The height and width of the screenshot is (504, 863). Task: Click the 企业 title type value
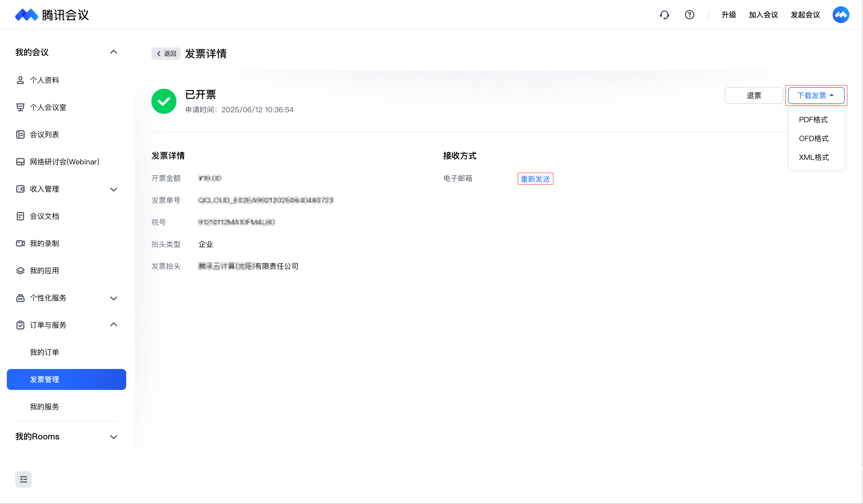click(x=206, y=244)
